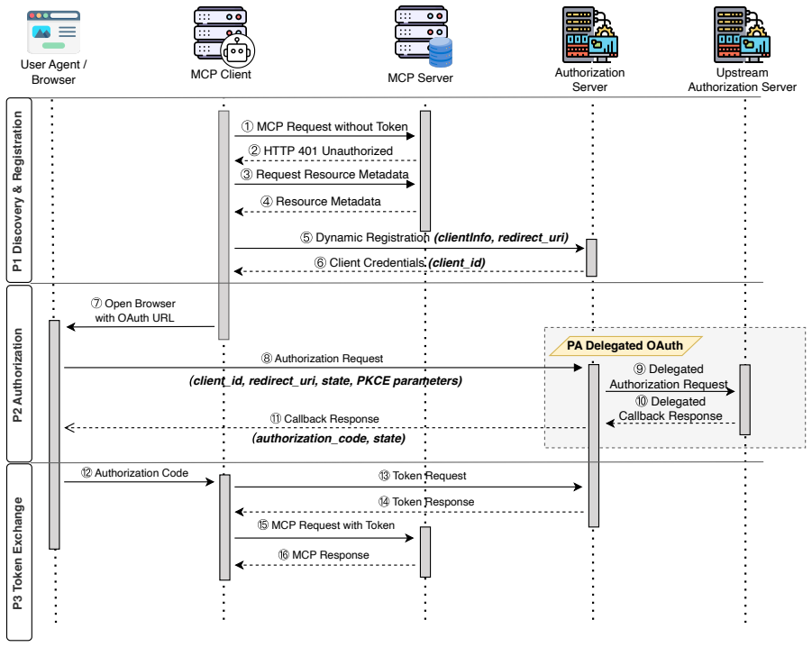The image size is (812, 647).
Task: Select step 8 'Authorization Request' text
Action: click(x=322, y=358)
